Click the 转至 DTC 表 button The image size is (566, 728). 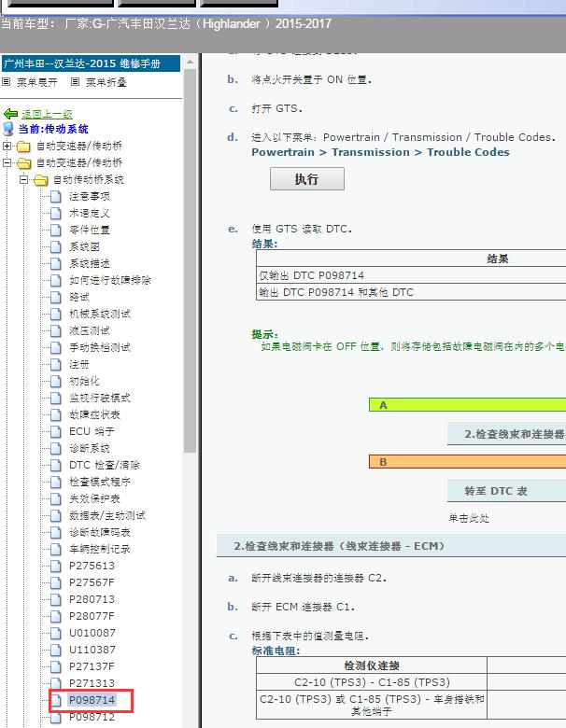(x=506, y=491)
